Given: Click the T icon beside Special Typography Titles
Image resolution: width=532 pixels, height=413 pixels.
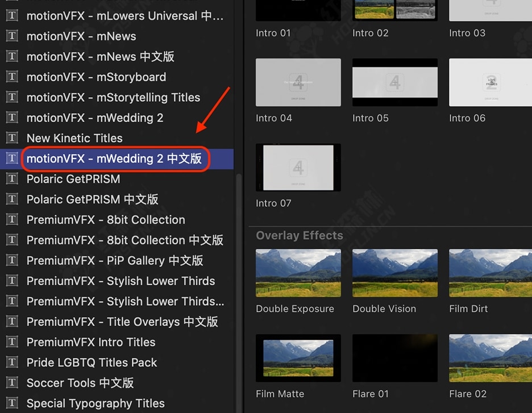Looking at the screenshot, I should [12, 403].
